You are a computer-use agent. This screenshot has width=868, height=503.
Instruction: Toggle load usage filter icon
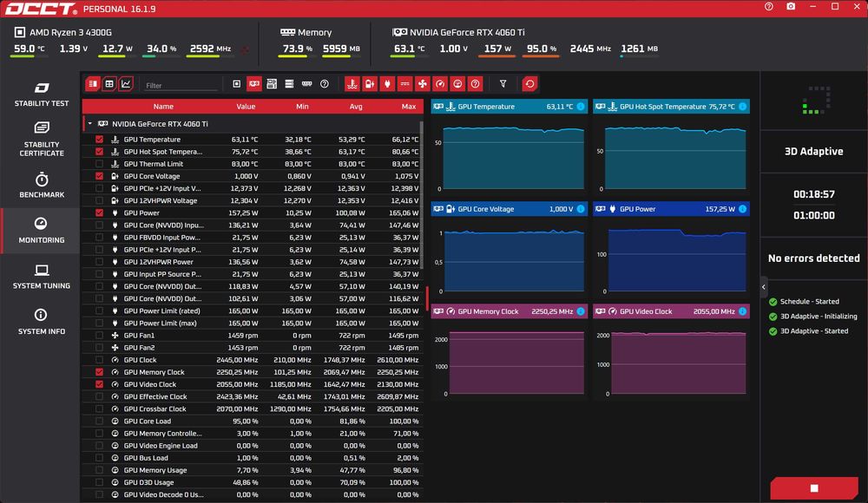tap(457, 84)
